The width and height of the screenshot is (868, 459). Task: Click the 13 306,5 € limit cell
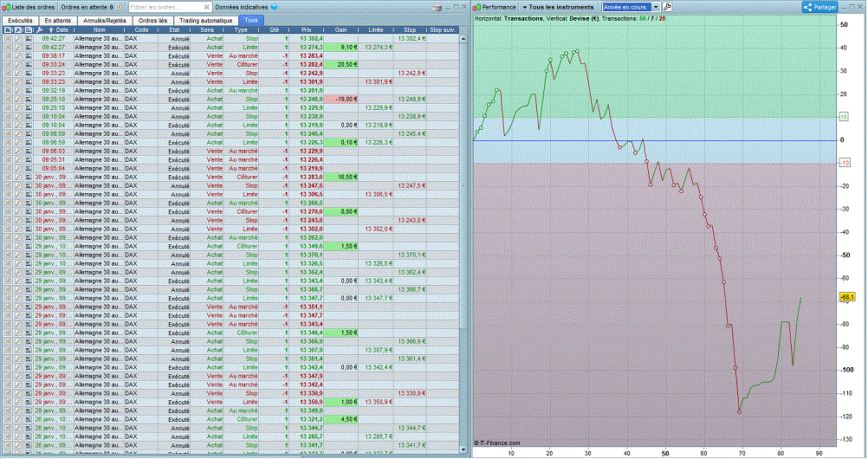pos(376,194)
